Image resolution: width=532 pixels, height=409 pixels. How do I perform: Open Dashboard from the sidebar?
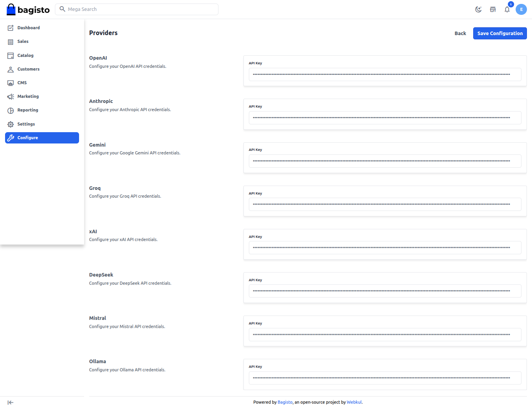[28, 28]
